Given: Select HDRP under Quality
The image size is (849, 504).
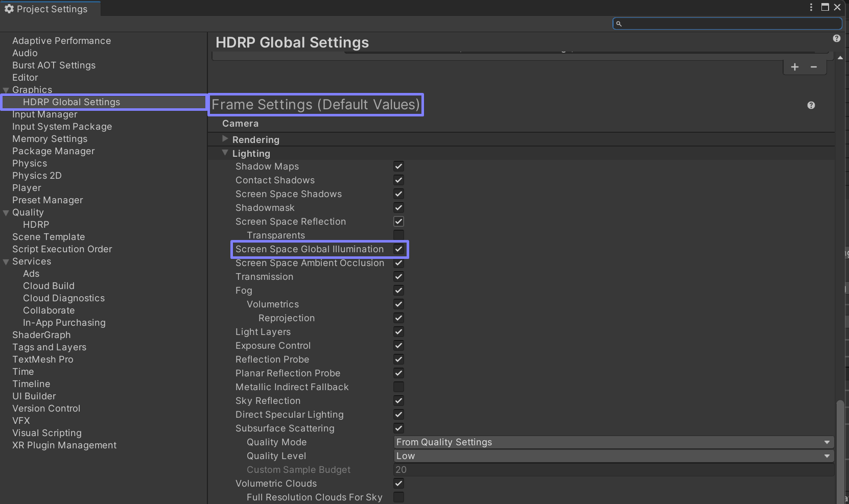Looking at the screenshot, I should click(x=36, y=225).
